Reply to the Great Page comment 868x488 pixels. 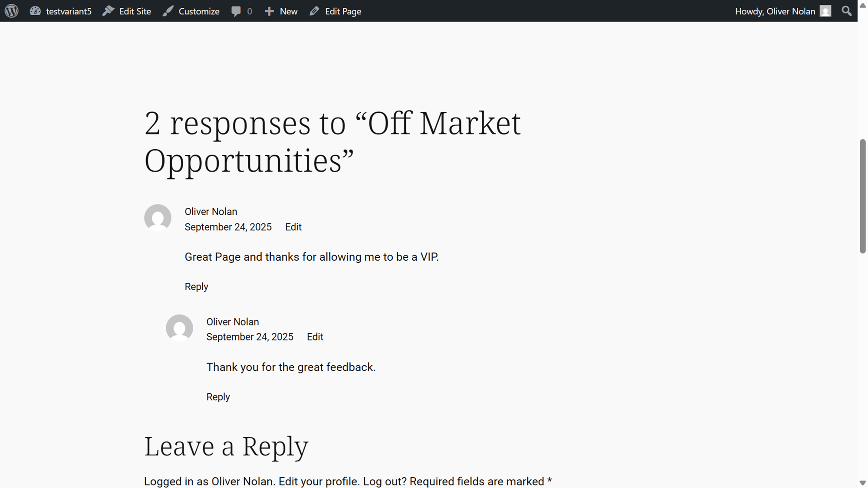pos(197,287)
